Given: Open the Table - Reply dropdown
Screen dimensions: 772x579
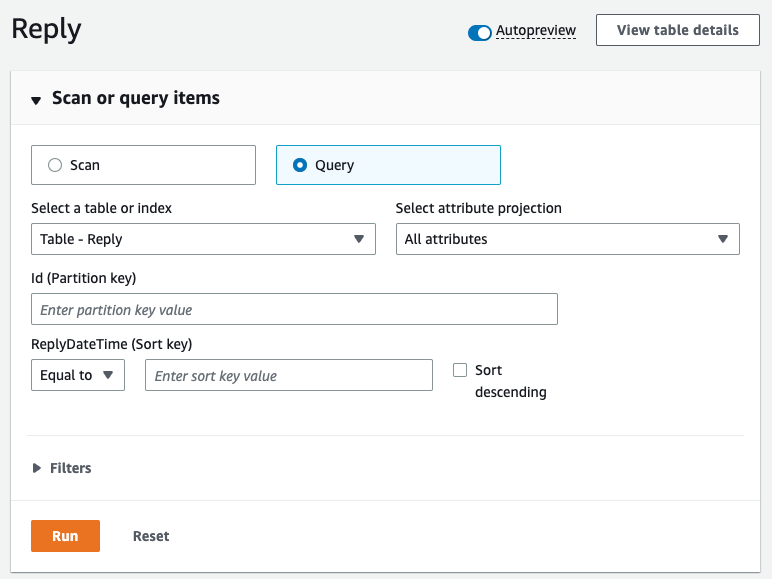Looking at the screenshot, I should (203, 239).
